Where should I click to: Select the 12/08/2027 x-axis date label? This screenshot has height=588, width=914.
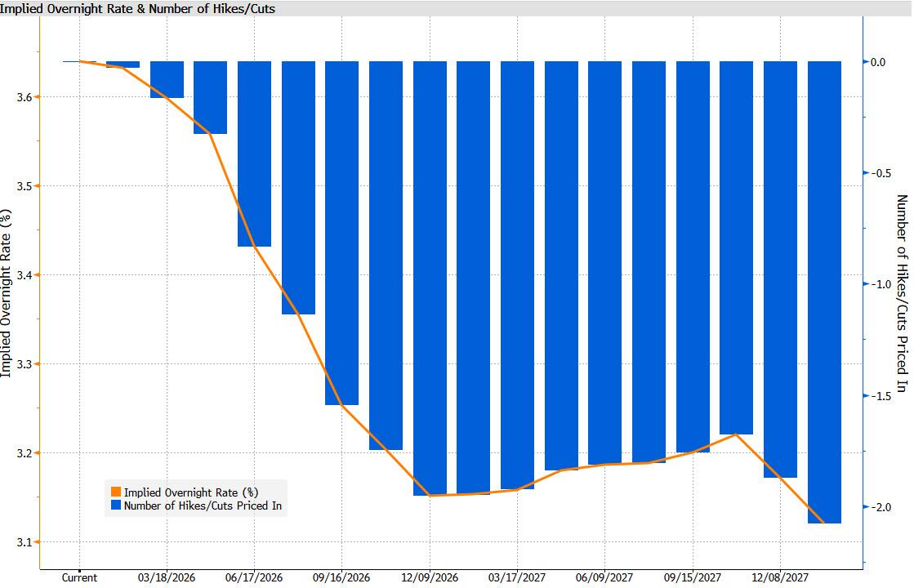pos(780,577)
